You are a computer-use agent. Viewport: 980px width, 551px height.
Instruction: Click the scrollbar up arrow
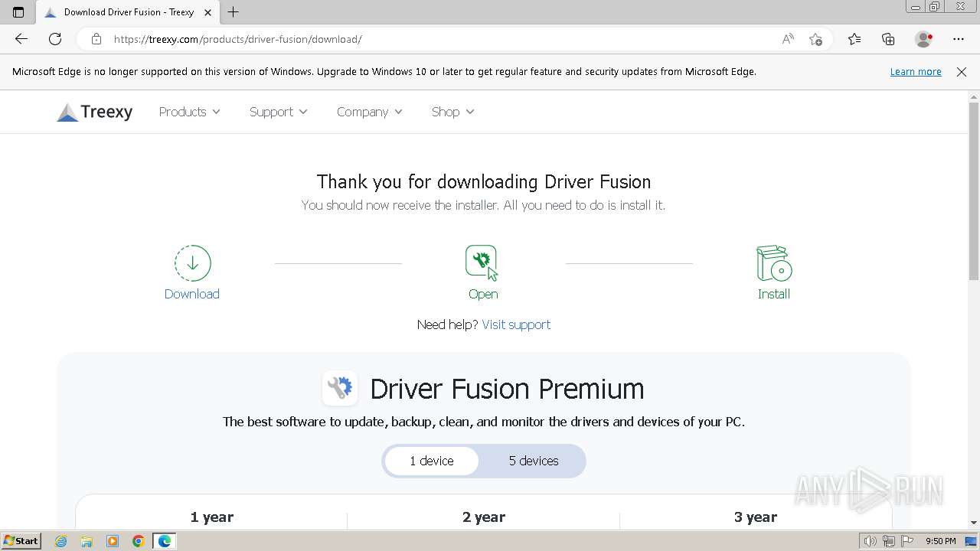pos(974,96)
